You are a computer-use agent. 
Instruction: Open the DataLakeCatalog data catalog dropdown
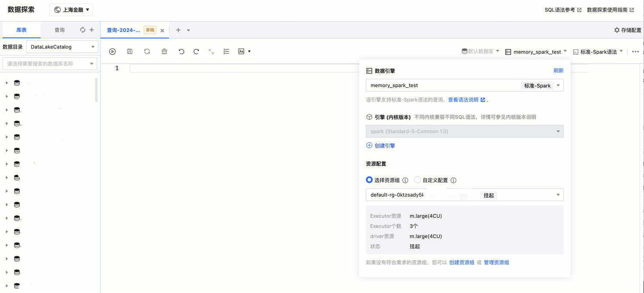point(62,47)
